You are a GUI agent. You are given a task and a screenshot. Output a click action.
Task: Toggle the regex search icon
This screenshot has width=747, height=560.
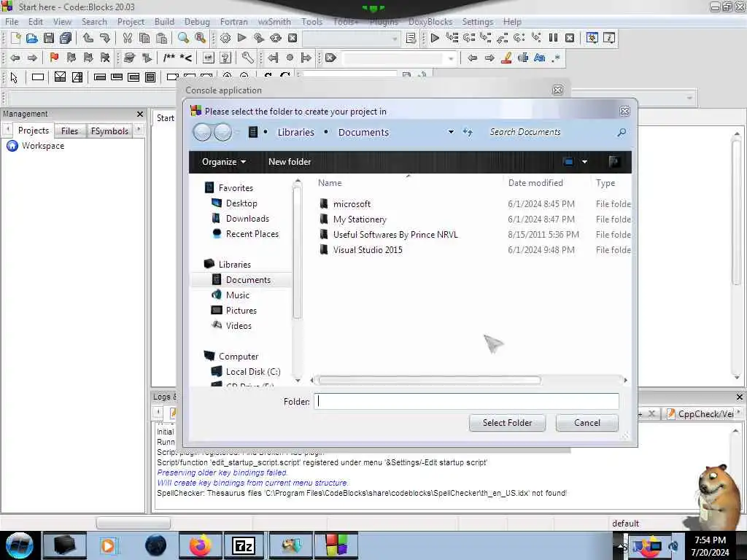[556, 58]
